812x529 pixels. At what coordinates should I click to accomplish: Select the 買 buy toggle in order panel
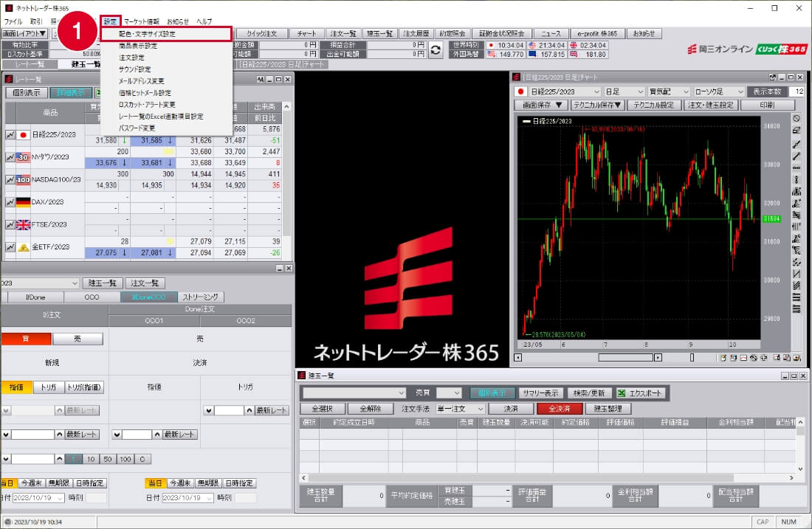26,339
